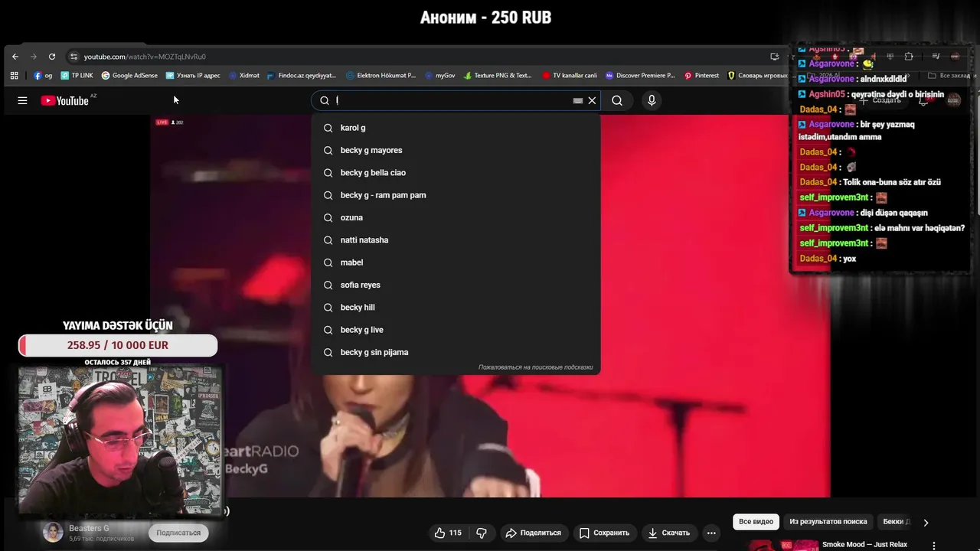The image size is (980, 551).
Task: Open the Elektron Hökumat bookmark
Action: [381, 76]
